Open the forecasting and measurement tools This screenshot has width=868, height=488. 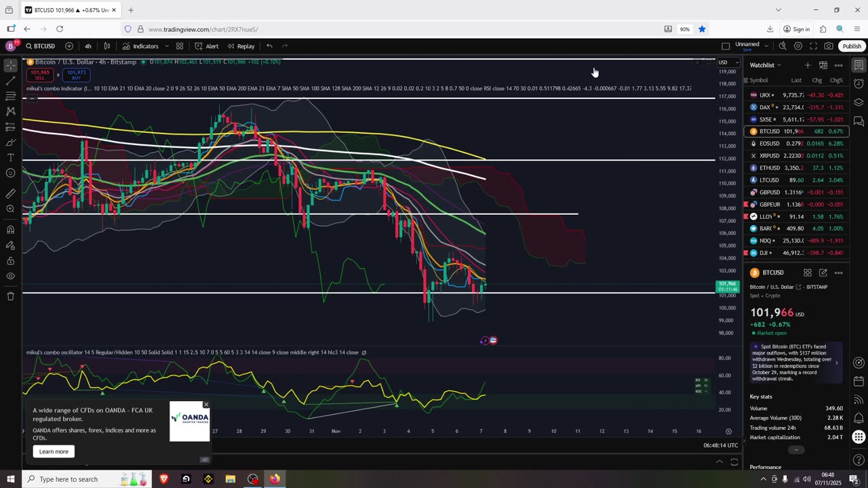[10, 127]
